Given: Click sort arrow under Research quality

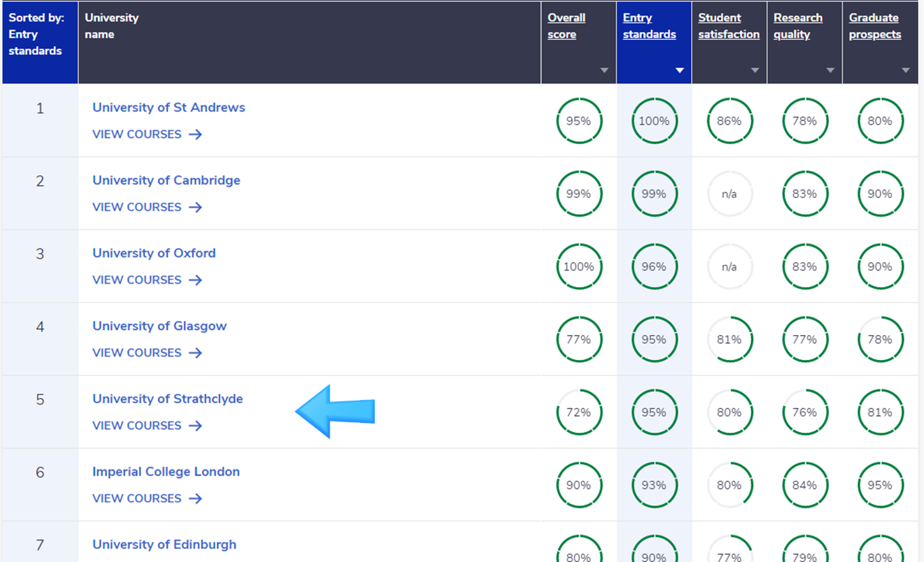Looking at the screenshot, I should (830, 70).
